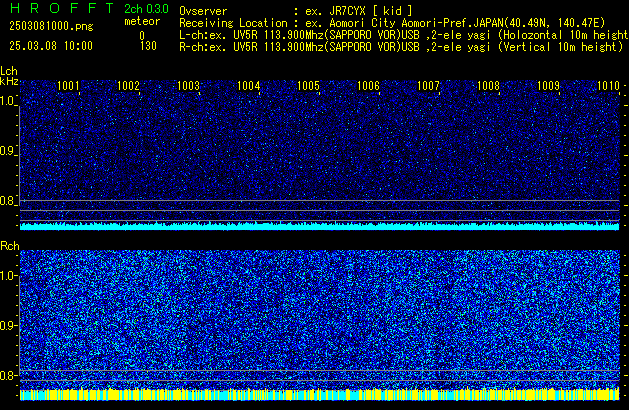Click the Lch 0.9 frequency axis label
Image resolution: width=629 pixels, height=410 pixels.
(x=7, y=151)
